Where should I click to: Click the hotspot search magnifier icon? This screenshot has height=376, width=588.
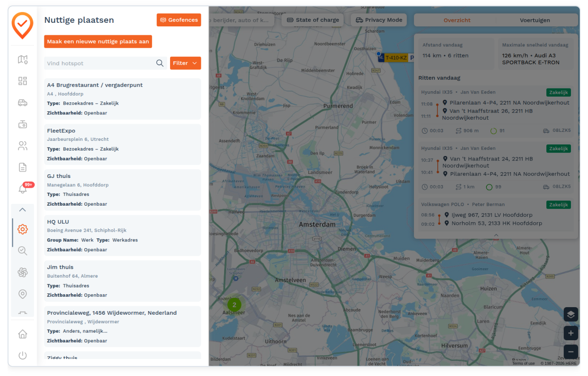160,63
